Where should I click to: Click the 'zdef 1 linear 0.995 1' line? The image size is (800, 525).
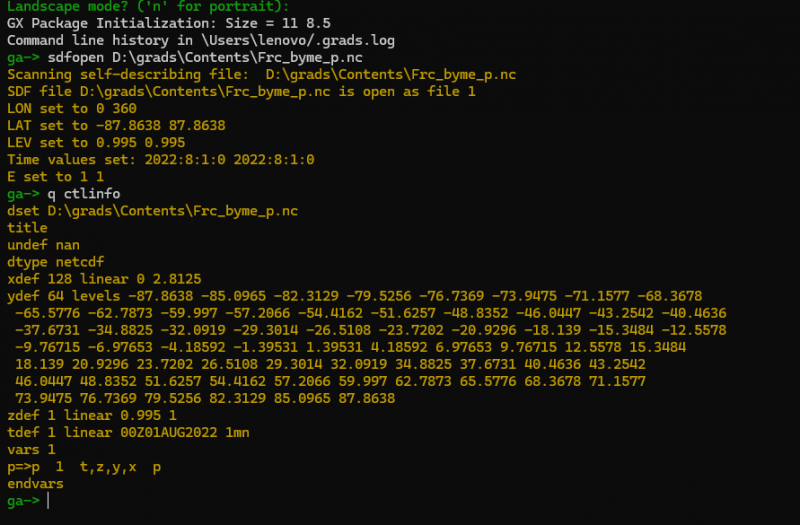pyautogui.click(x=90, y=415)
